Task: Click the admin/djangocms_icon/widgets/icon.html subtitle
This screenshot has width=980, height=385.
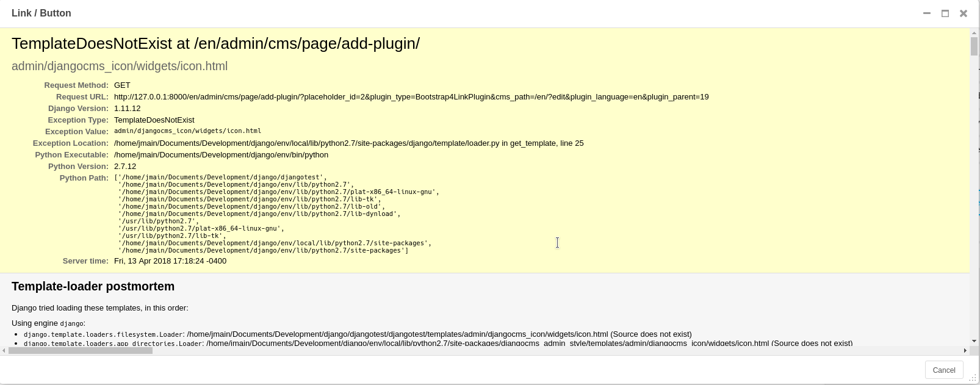Action: point(120,66)
